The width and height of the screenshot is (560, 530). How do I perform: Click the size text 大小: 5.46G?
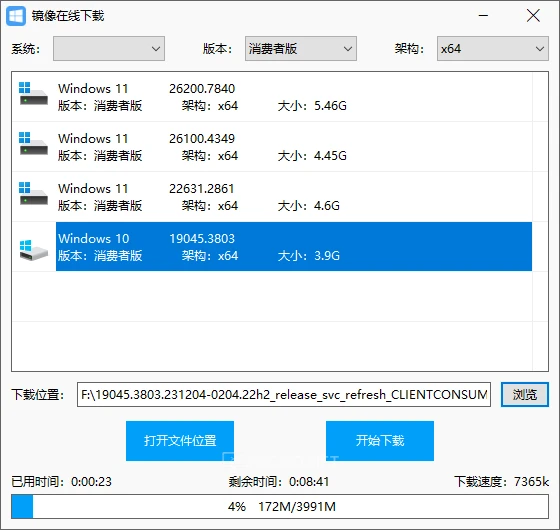pyautogui.click(x=312, y=106)
